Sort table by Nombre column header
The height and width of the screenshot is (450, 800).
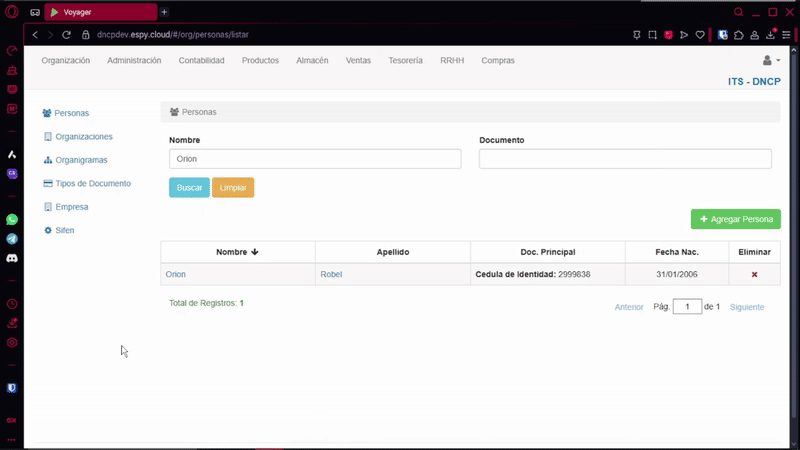[x=237, y=252]
